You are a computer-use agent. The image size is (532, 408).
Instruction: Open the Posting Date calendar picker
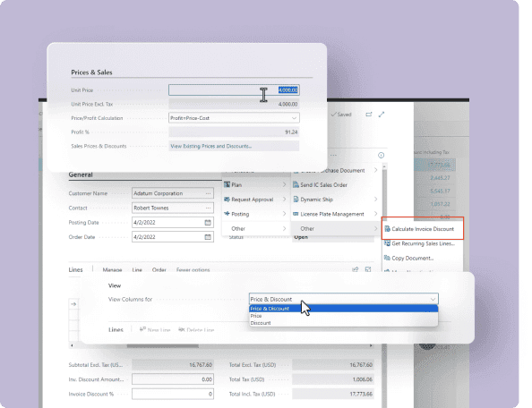tap(208, 223)
